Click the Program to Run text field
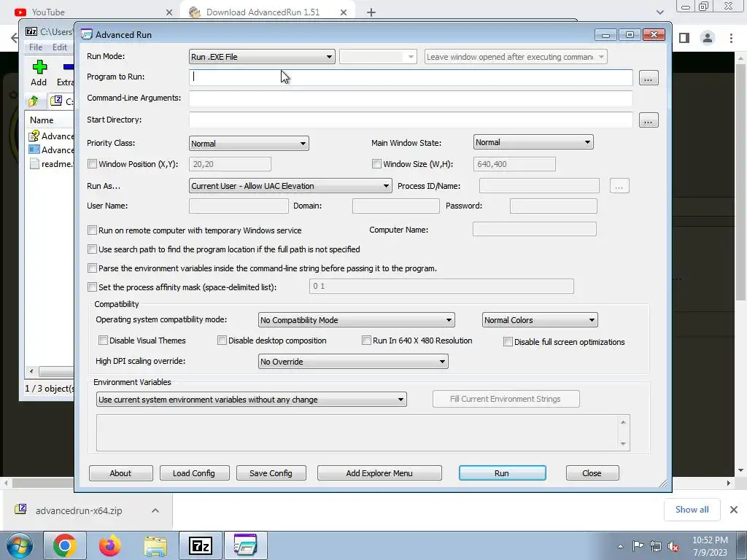Viewport: 747px width, 560px height. pos(411,77)
